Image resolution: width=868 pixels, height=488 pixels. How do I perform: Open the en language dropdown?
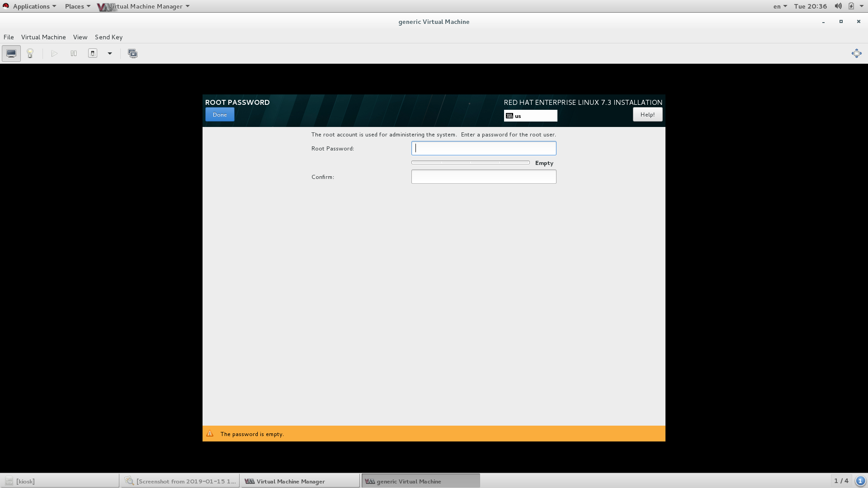tap(780, 6)
